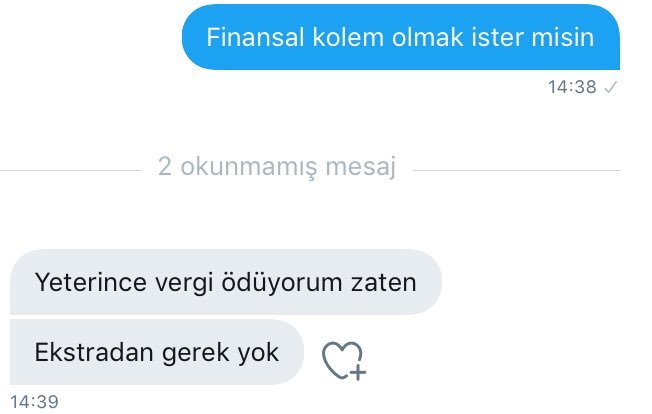Viewport: 652px width, 414px height.
Task: Click the word kolem in blue bubble
Action: click(x=348, y=37)
